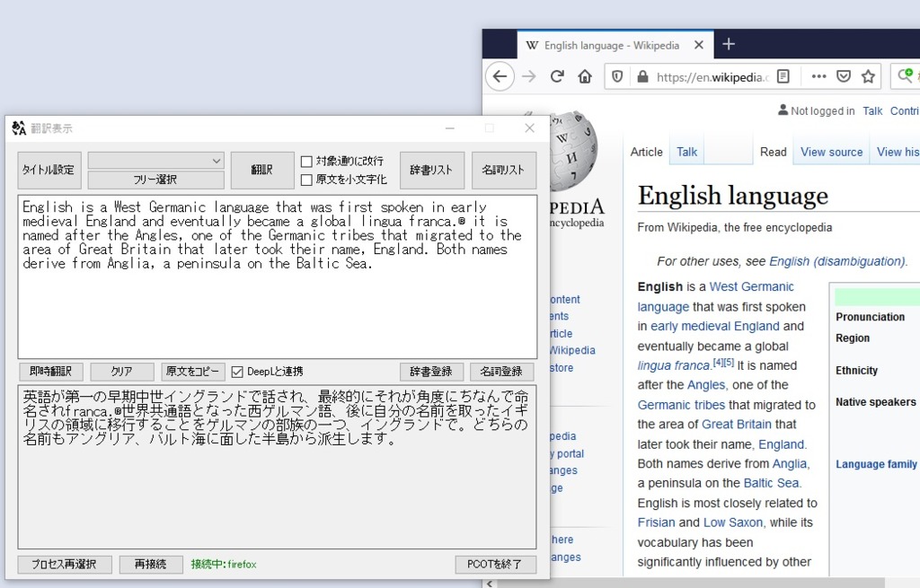Open the Talk tab beside Article
The width and height of the screenshot is (920, 588).
point(687,152)
